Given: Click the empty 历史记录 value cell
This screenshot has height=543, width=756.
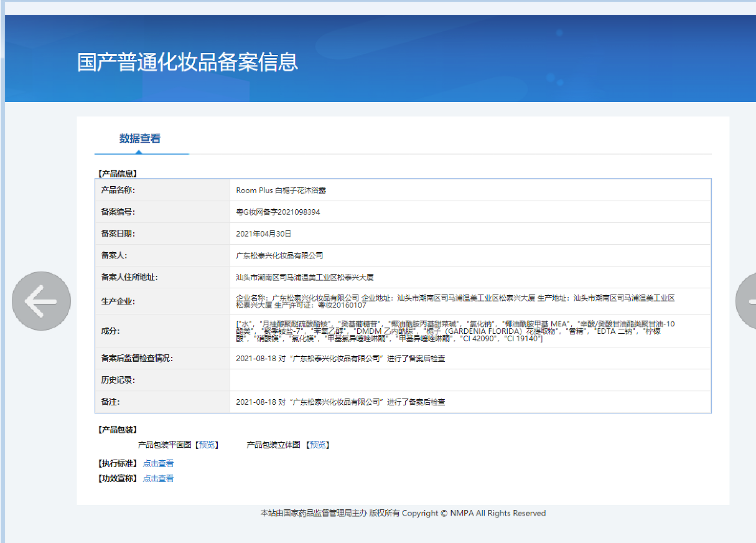Looking at the screenshot, I should (x=470, y=380).
